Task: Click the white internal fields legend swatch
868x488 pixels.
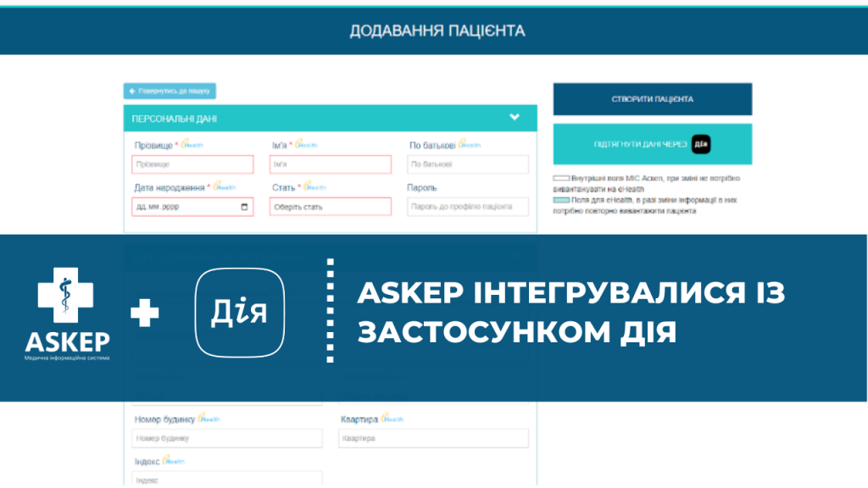Action: click(561, 179)
